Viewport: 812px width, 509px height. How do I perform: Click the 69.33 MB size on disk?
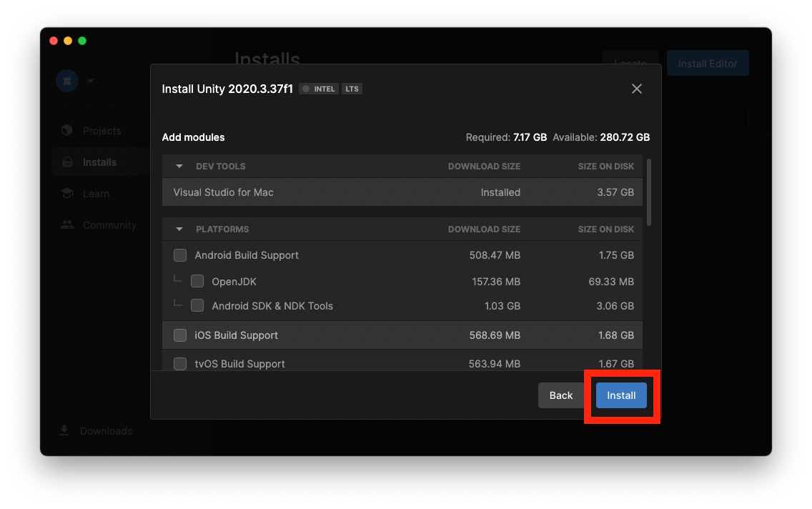pyautogui.click(x=611, y=282)
